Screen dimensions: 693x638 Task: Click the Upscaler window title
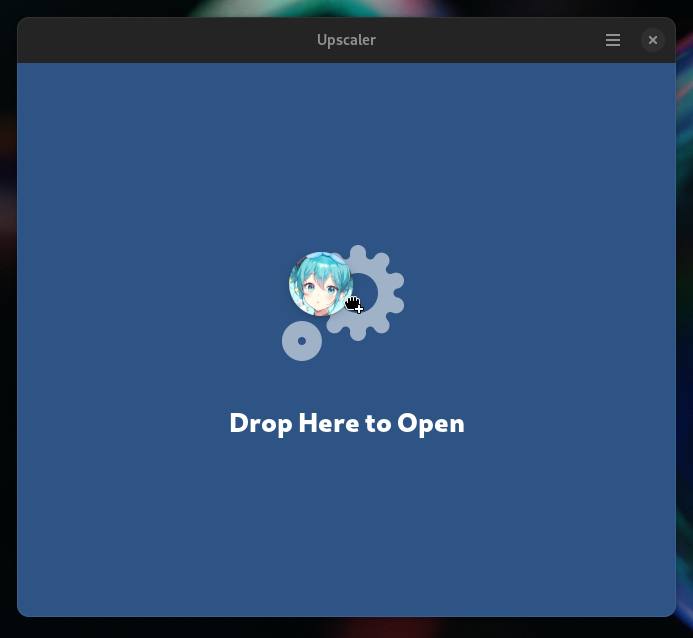coord(346,40)
